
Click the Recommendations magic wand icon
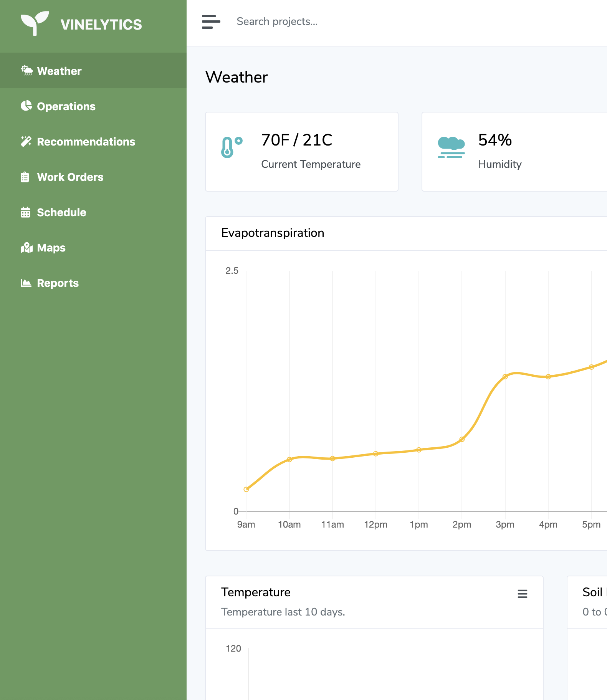tap(26, 141)
